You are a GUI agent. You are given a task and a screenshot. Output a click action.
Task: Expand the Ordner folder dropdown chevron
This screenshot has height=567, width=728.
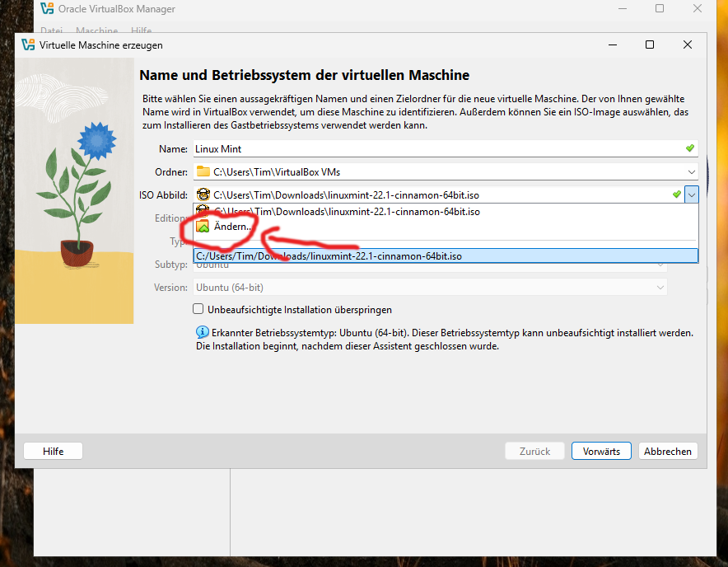[x=691, y=172]
